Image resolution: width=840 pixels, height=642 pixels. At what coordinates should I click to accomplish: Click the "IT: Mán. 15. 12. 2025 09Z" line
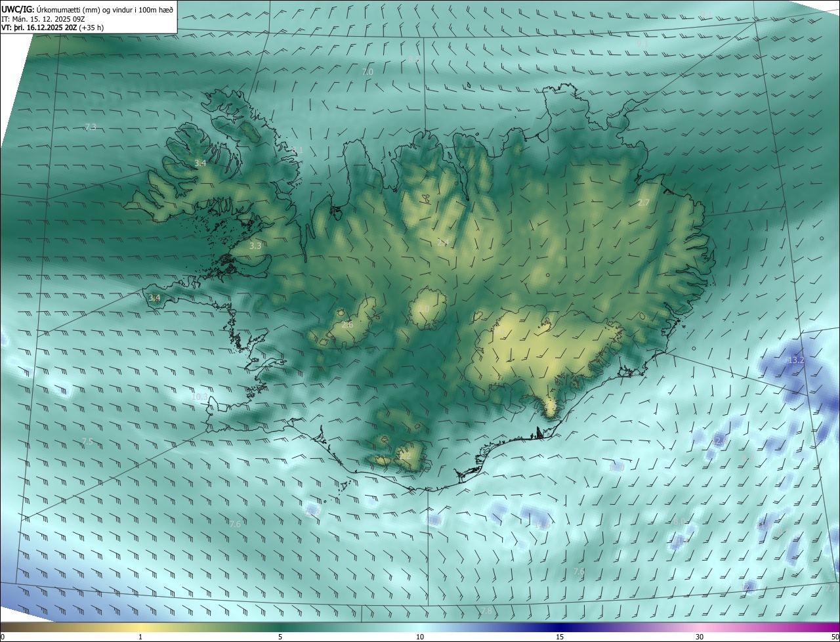point(44,19)
